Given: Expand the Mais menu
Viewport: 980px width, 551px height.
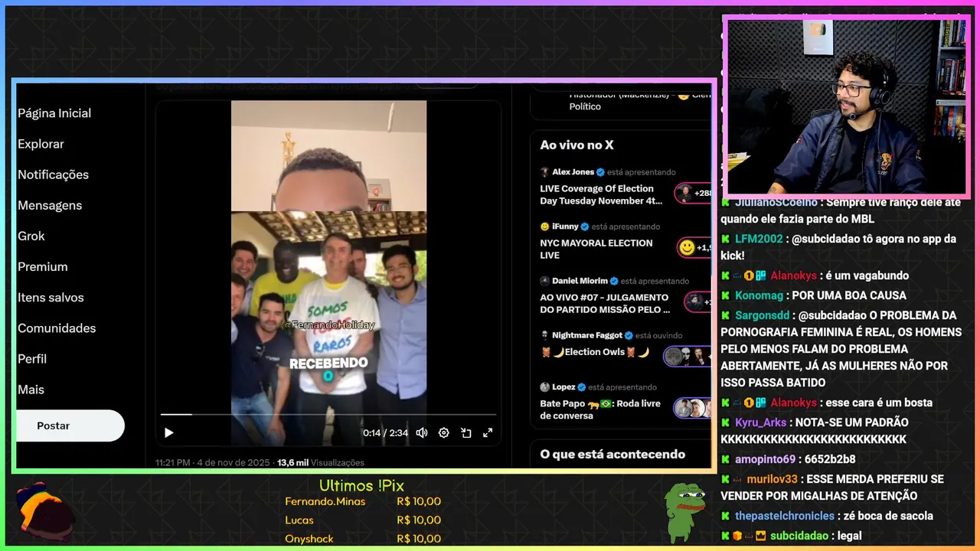Looking at the screenshot, I should 31,389.
